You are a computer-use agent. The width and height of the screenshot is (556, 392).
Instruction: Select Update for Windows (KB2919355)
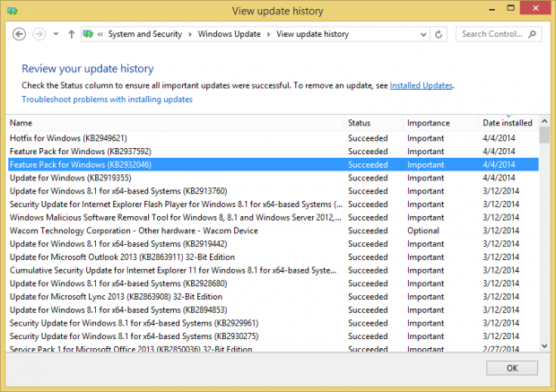(273, 178)
